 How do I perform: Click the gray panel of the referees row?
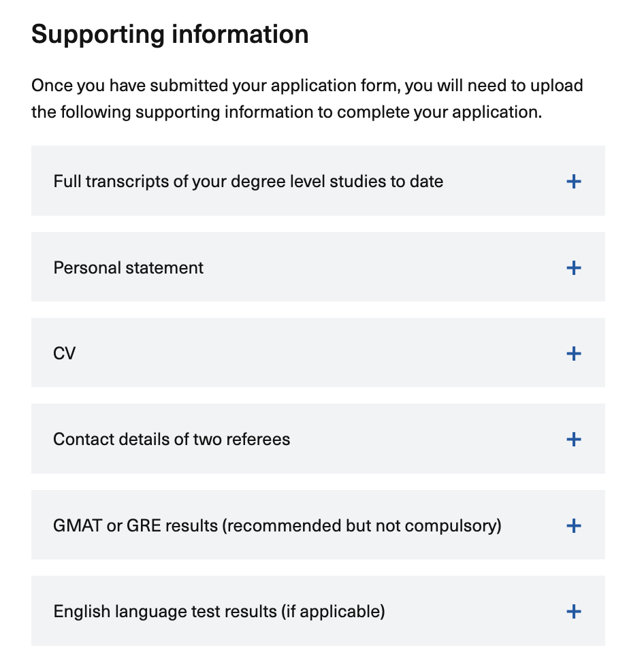pyautogui.click(x=422, y=457)
